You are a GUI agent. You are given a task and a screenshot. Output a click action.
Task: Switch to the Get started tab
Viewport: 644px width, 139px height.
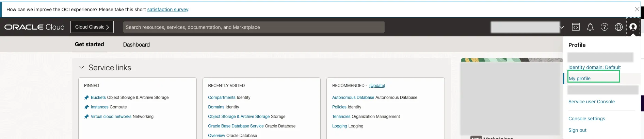[90, 44]
